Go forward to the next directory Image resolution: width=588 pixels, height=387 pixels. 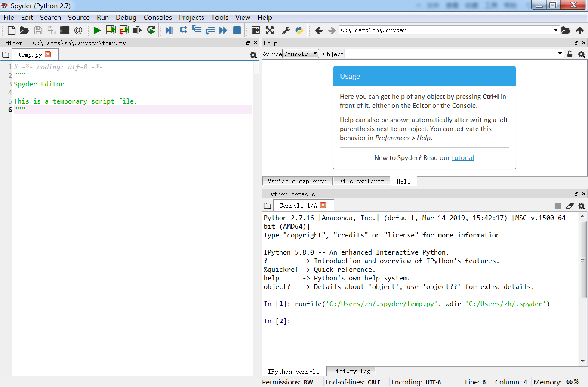(x=332, y=30)
